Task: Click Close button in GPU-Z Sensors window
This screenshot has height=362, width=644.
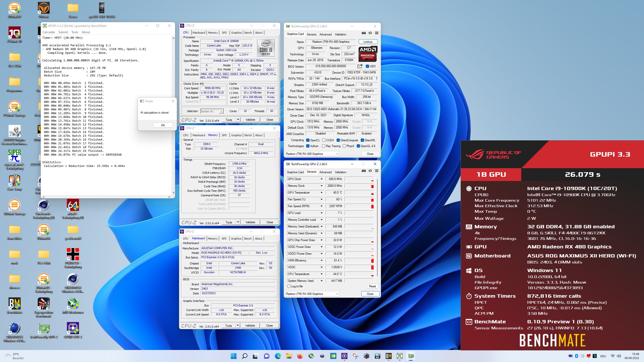Action: click(370, 294)
